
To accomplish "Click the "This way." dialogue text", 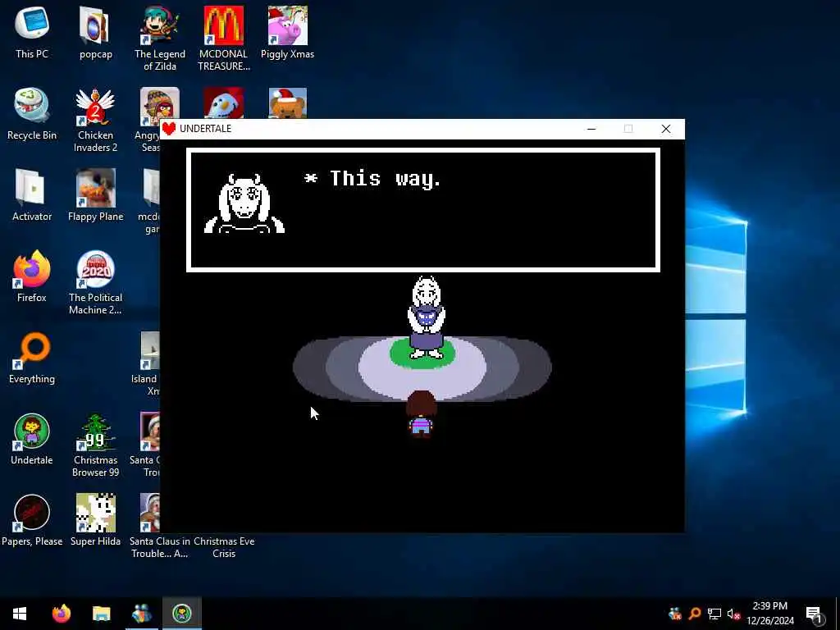I will click(386, 179).
